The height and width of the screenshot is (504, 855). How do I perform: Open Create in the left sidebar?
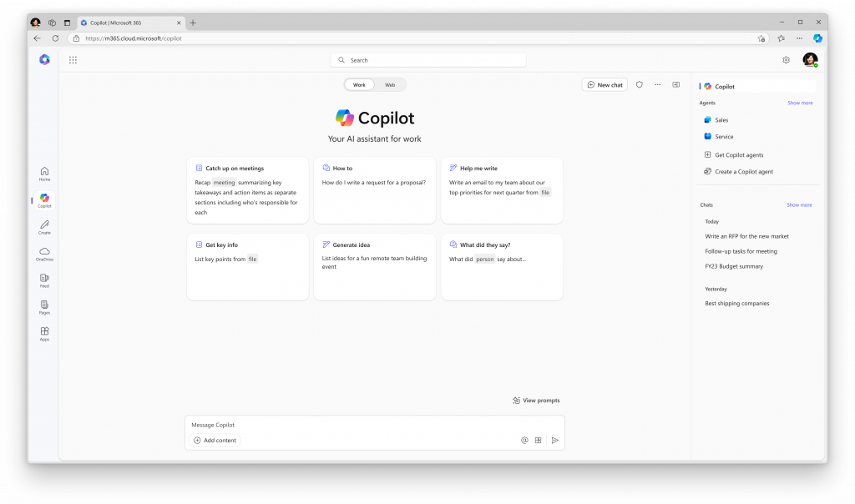pyautogui.click(x=44, y=228)
